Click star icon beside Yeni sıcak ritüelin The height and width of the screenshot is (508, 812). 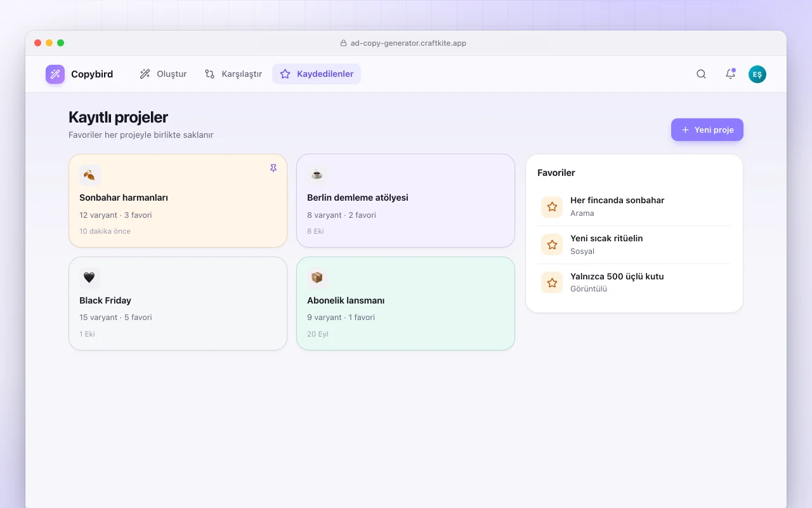pos(552,244)
